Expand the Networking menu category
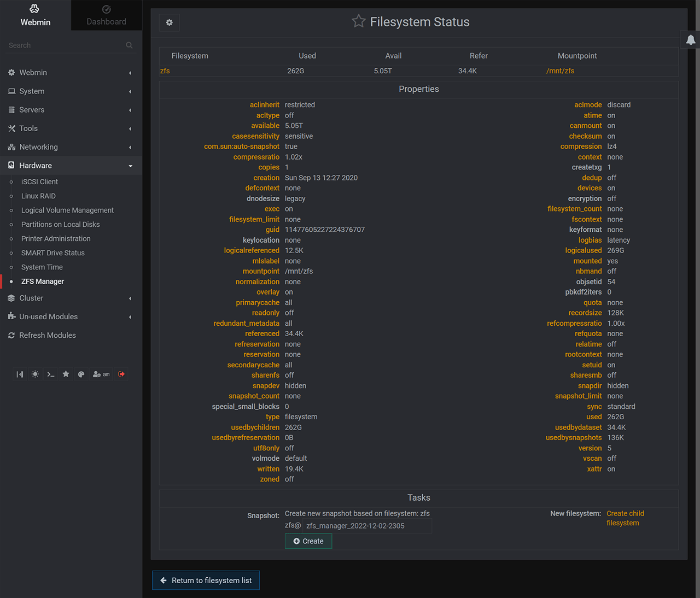 pyautogui.click(x=71, y=147)
